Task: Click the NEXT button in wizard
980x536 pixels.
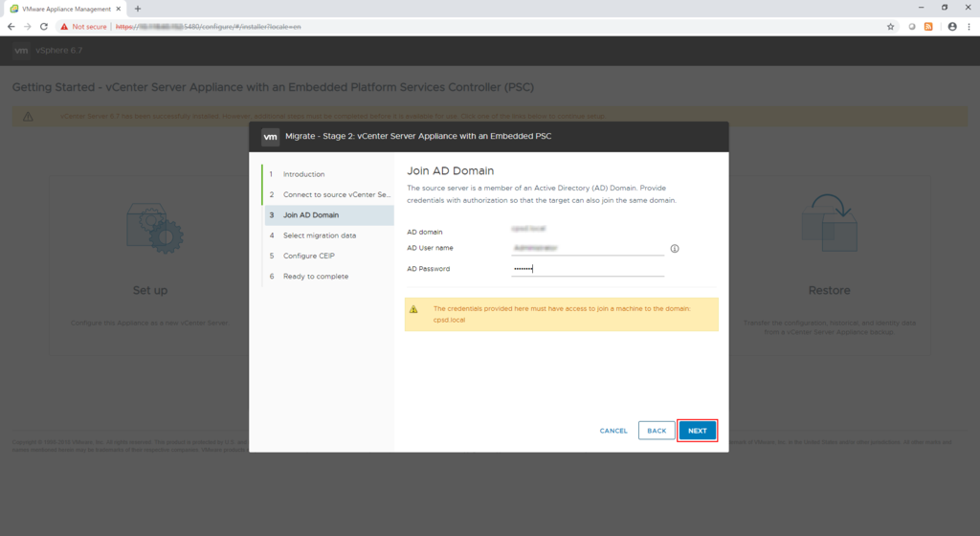Action: pos(697,431)
